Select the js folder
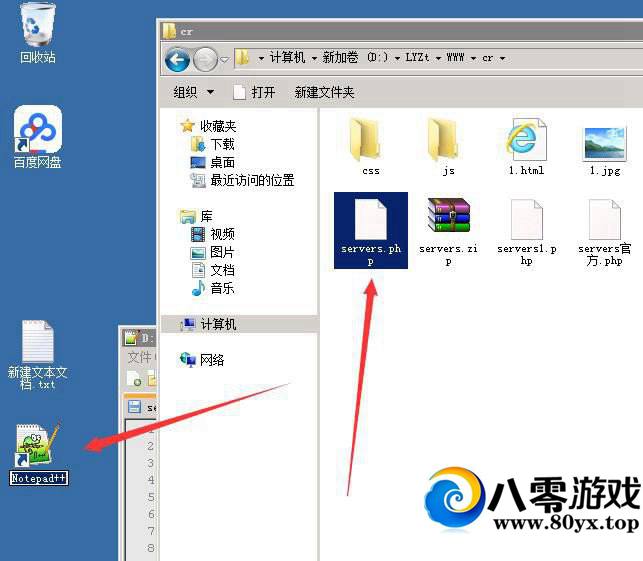 click(448, 140)
